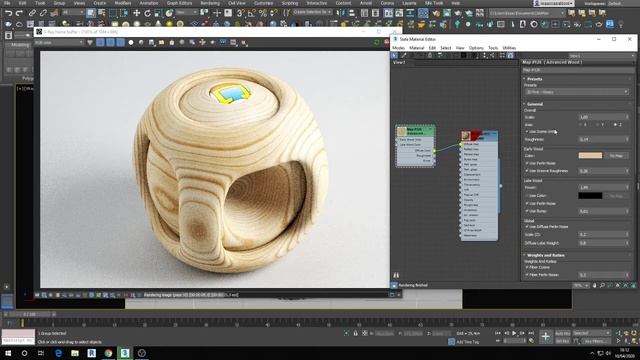
Task: Click the Add Time Tag label
Action: tap(468, 342)
